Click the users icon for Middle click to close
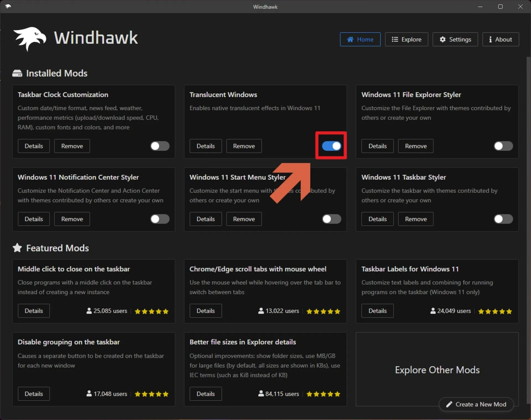 89,311
